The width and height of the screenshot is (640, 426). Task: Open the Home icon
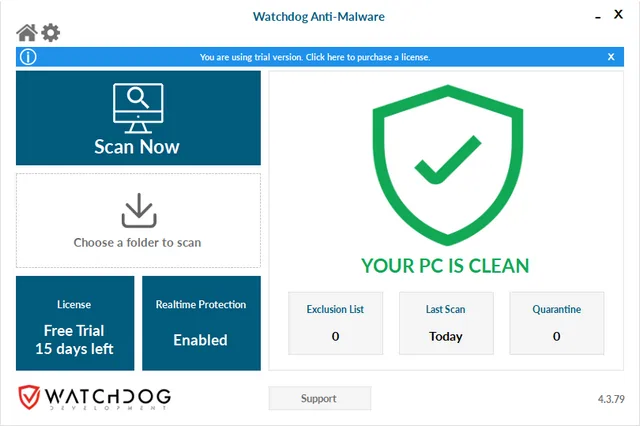[x=27, y=33]
